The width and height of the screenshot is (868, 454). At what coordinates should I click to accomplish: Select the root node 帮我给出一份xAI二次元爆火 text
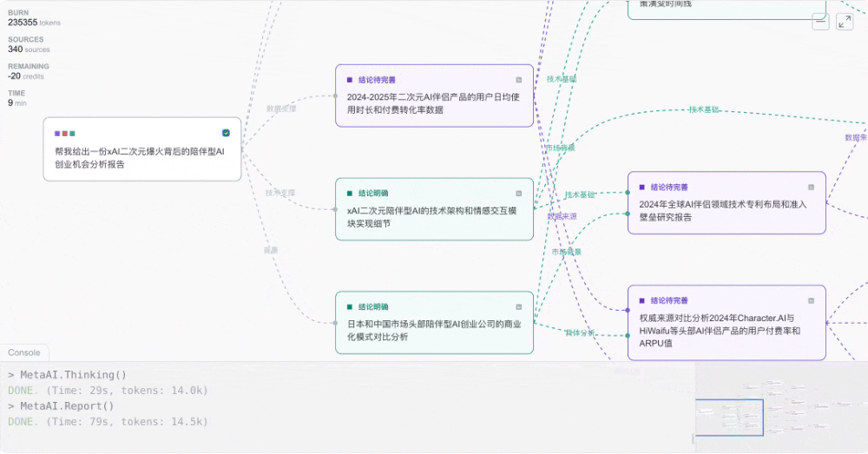[140, 158]
